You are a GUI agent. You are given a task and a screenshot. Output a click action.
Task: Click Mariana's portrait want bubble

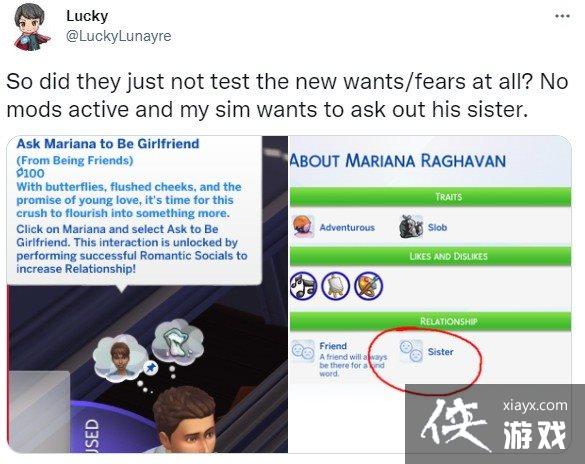(x=120, y=358)
